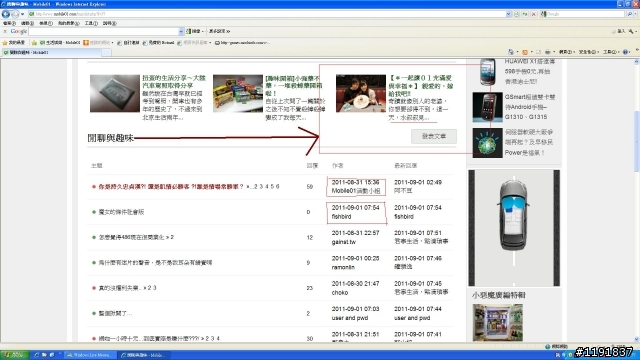Open the 我的最愛(A) menu
The height and width of the screenshot is (360, 640).
pyautogui.click(x=68, y=23)
